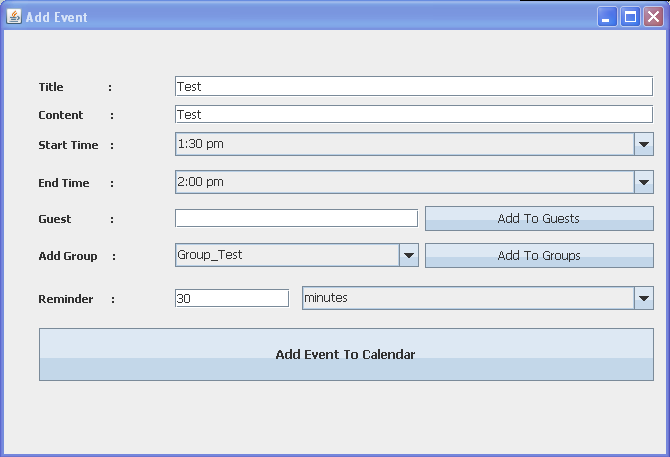Screen dimensions: 670x457
Task: Open the Add Group dropdown arrow
Action: (408, 255)
